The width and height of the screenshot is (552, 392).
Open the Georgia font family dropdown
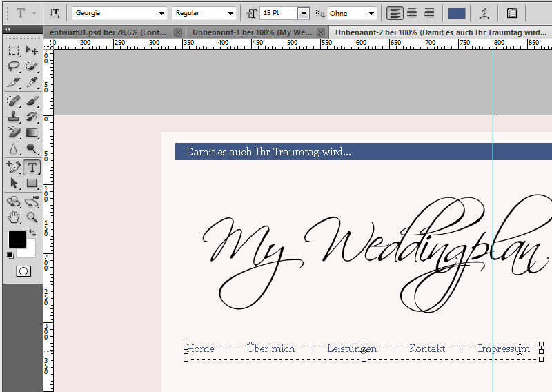tap(161, 13)
